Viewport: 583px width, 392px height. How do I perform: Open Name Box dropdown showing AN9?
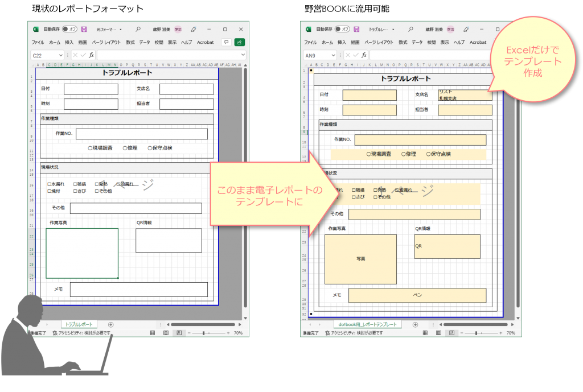coord(333,55)
